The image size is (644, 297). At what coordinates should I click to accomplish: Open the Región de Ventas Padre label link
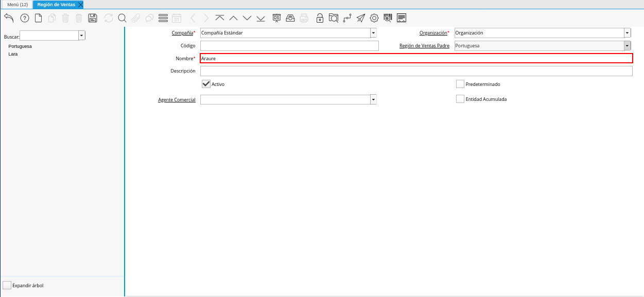[424, 46]
